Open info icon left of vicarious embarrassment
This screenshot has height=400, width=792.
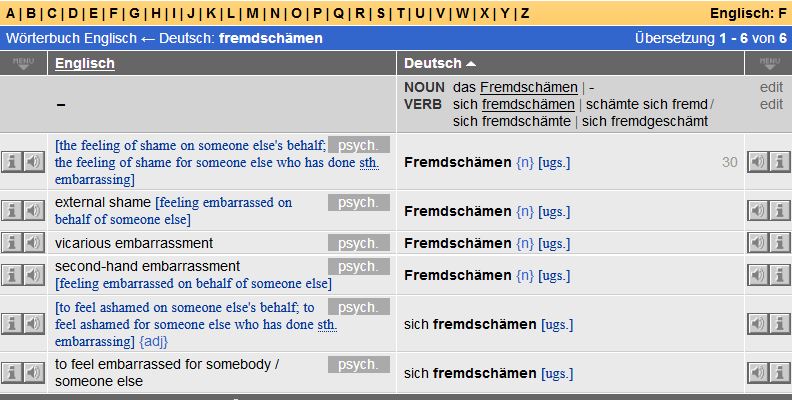pos(12,243)
